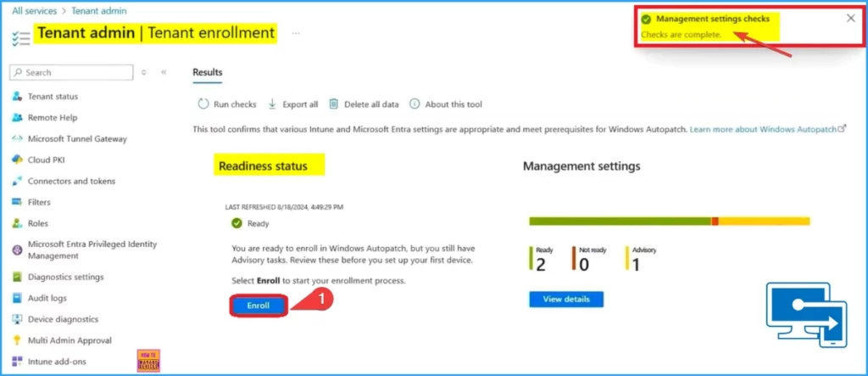Image resolution: width=868 pixels, height=376 pixels.
Task: Click the Remote Help sidebar icon
Action: 17,118
